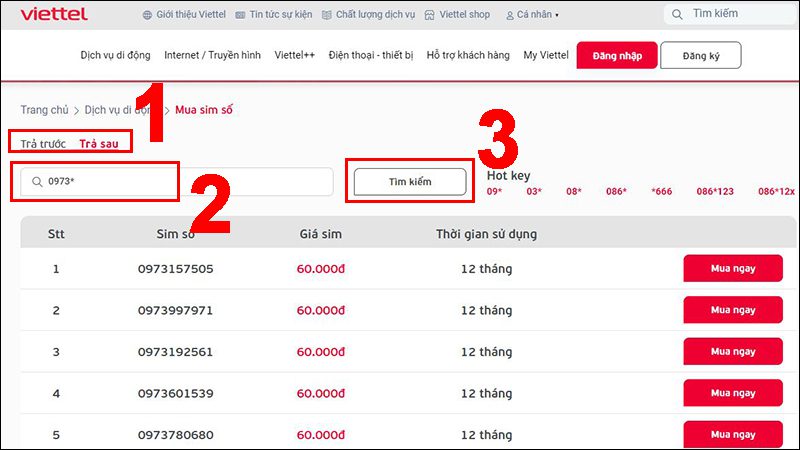Screen dimensions: 800x450
Task: Click Mua ngay for 0973997971
Action: tap(733, 310)
